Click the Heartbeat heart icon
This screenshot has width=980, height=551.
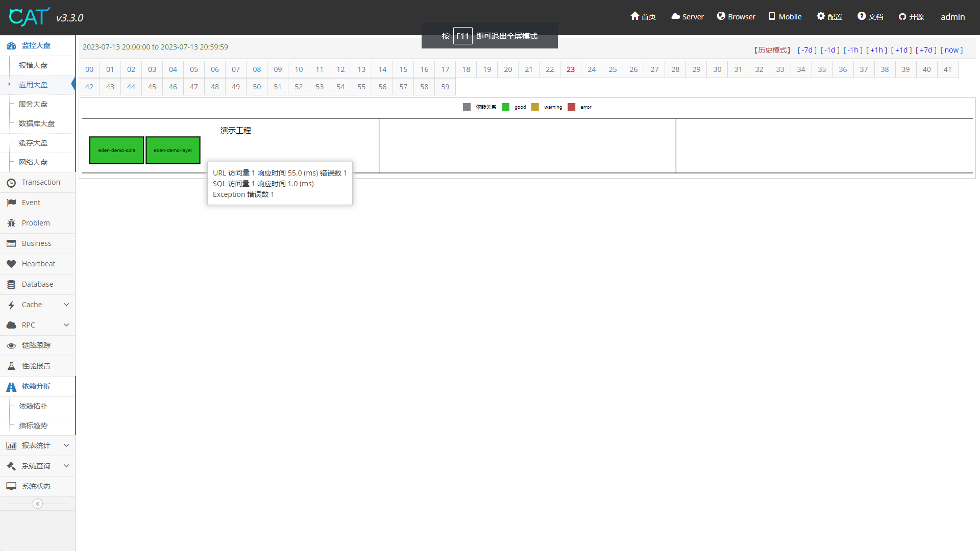pos(11,264)
